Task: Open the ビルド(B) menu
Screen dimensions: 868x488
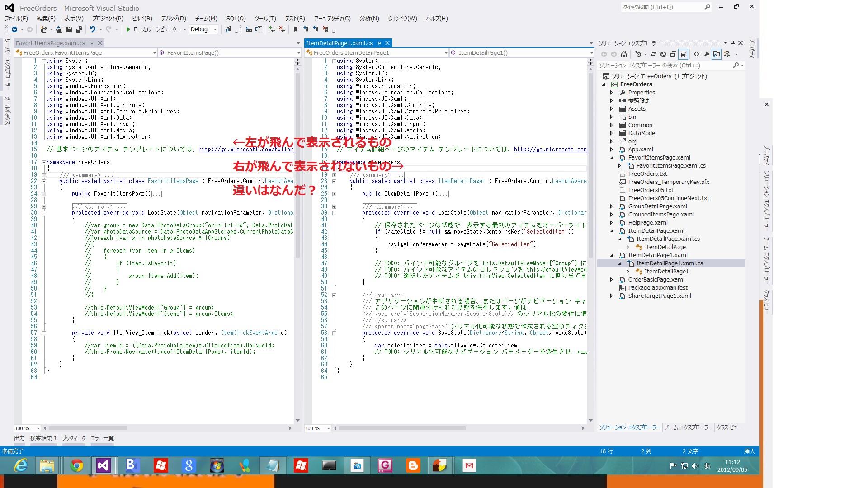Action: tap(142, 19)
